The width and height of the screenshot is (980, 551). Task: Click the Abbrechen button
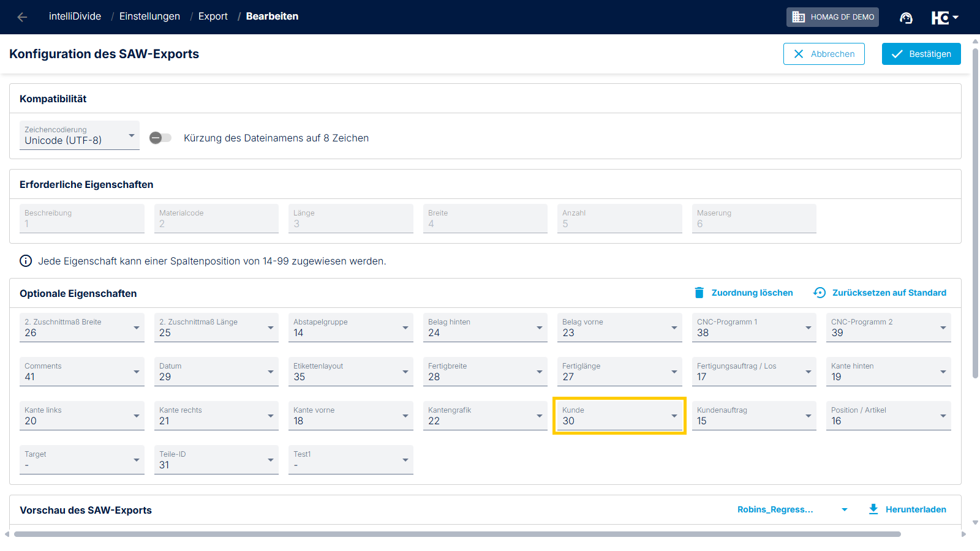click(824, 54)
